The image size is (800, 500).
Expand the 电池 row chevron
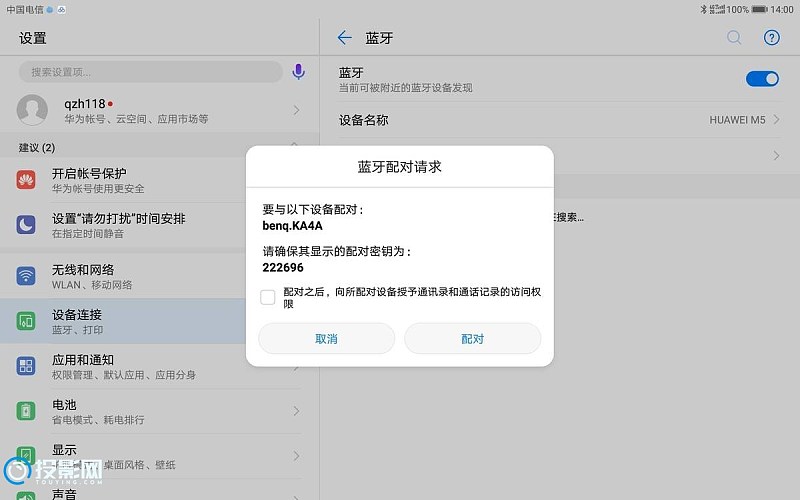pyautogui.click(x=297, y=411)
